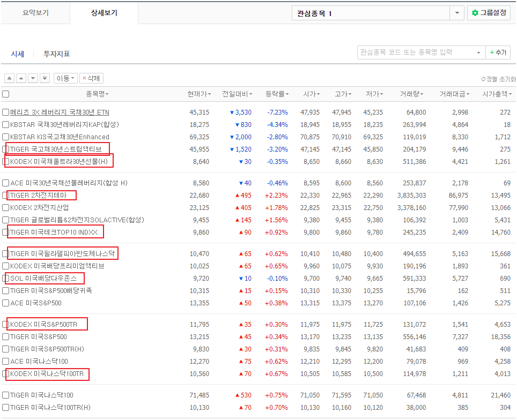Move selected item up one row
The width and height of the screenshot is (517, 420).
pos(21,78)
